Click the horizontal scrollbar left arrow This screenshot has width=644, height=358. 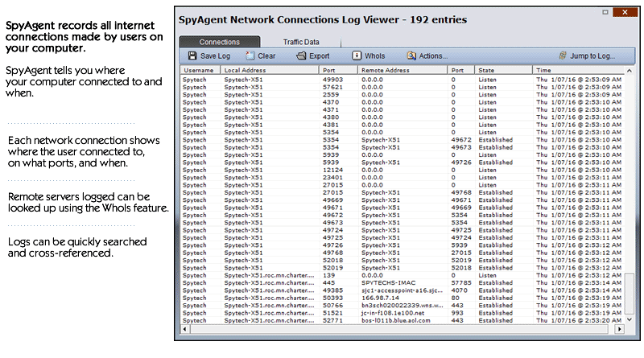coord(185,329)
